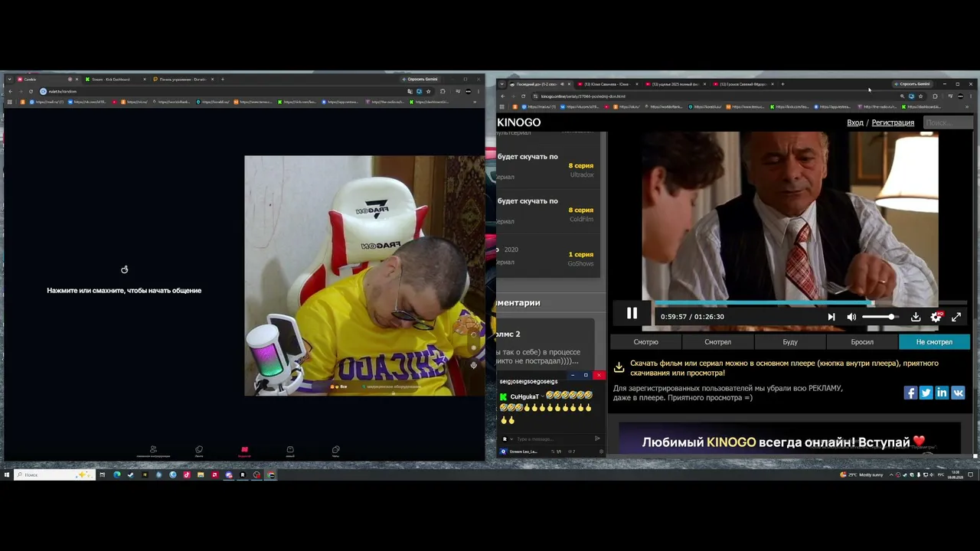Share the page on Twitter
980x551 pixels.
[926, 393]
